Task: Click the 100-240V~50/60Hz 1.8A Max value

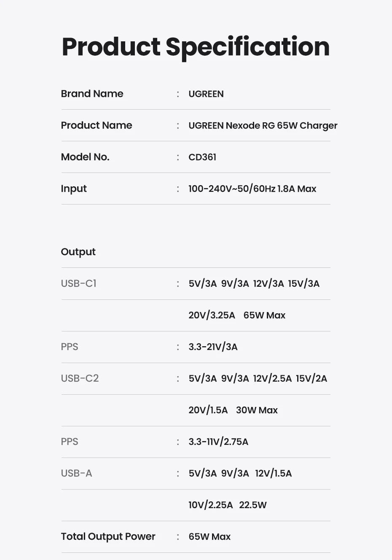Action: pyautogui.click(x=252, y=189)
